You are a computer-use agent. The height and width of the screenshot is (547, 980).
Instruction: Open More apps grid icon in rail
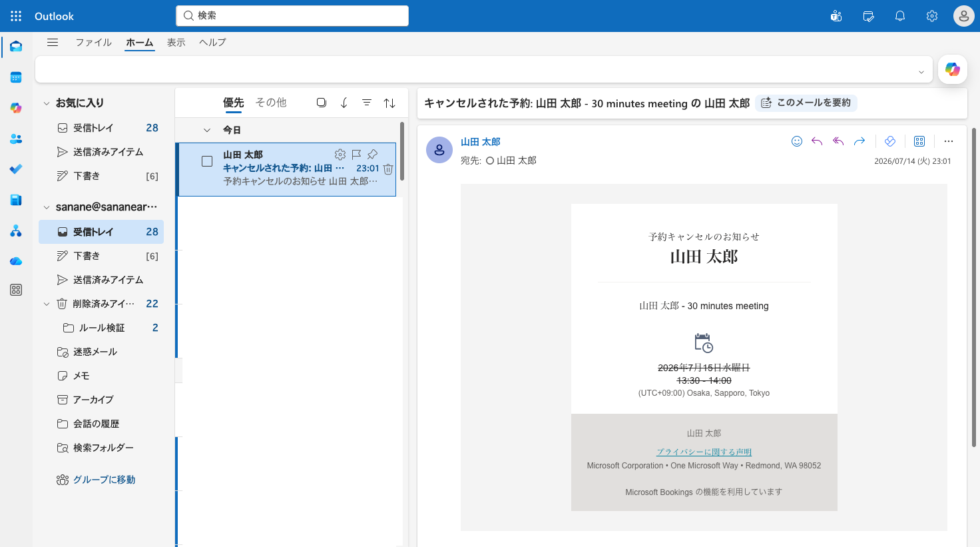pos(16,290)
